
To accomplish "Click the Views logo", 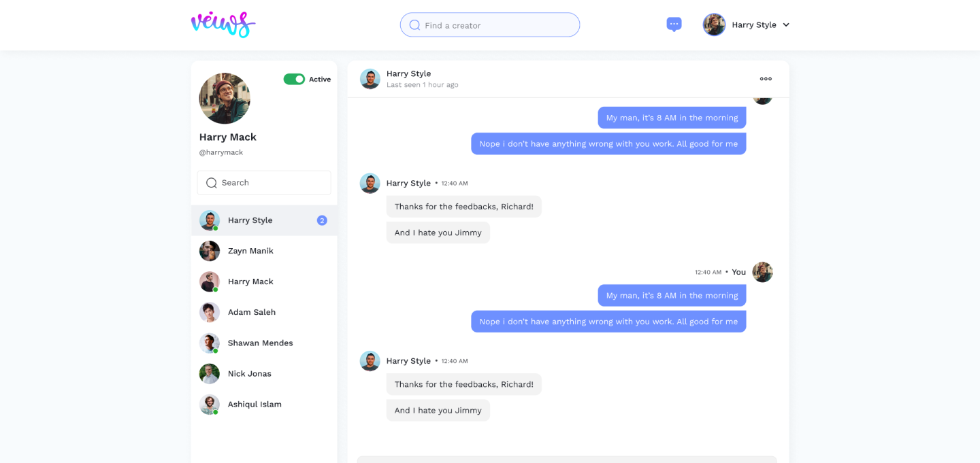I will [223, 24].
